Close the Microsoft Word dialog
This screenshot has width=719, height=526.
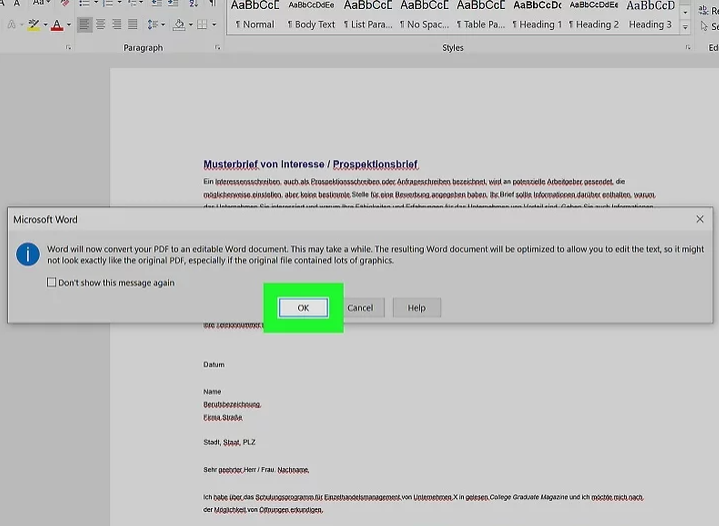tap(699, 219)
